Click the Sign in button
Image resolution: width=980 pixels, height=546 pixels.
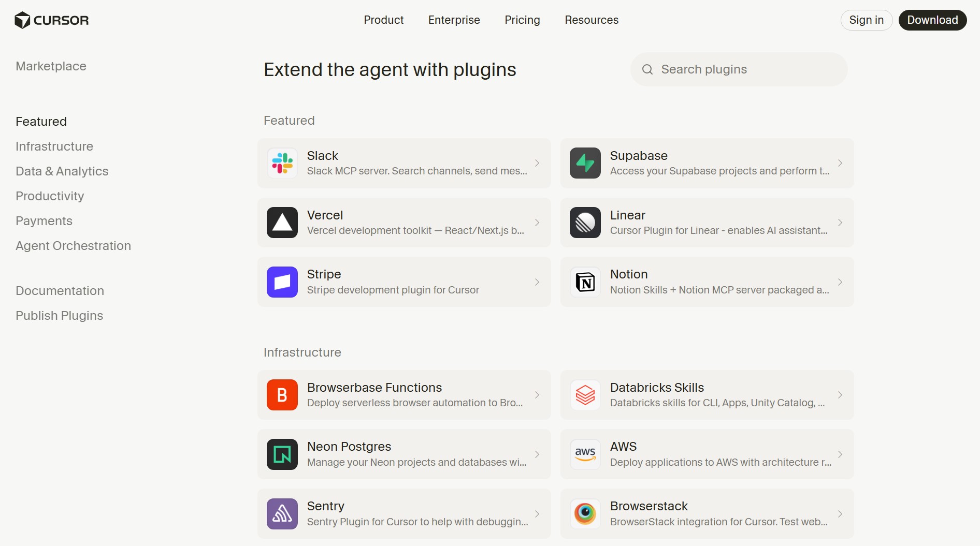coord(866,20)
